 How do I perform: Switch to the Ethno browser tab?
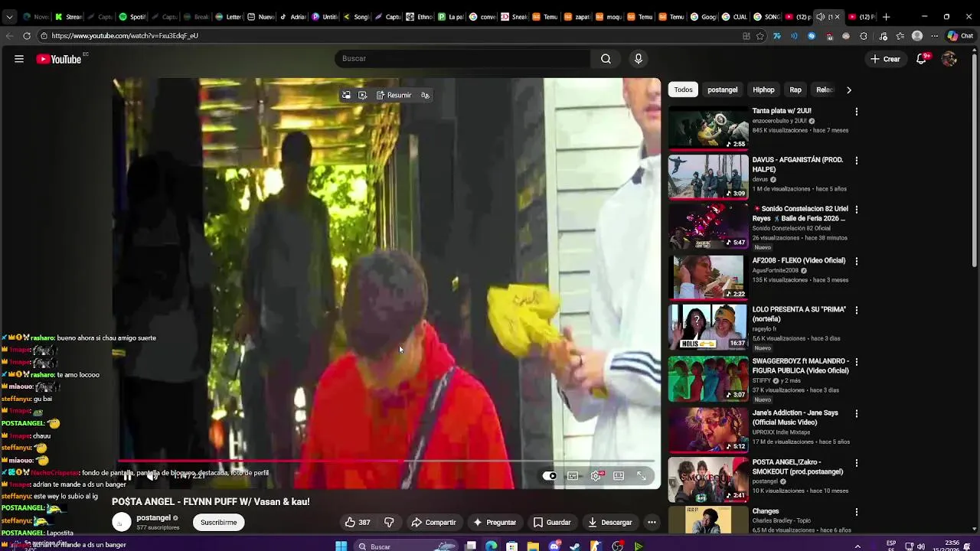(x=420, y=17)
